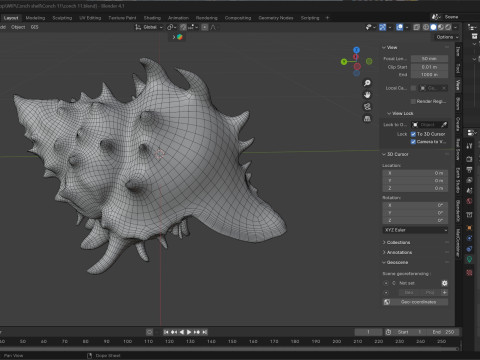This screenshot has height=360, width=480.
Task: Toggle camera view with camera icon
Action: click(x=367, y=107)
